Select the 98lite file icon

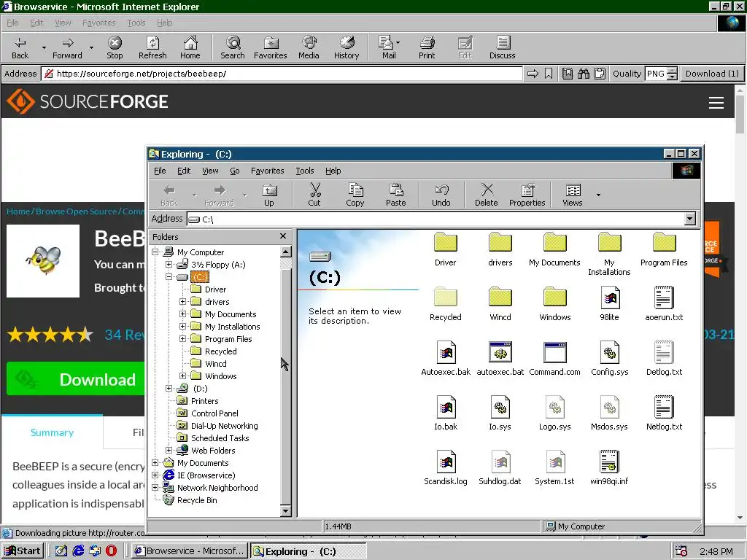pyautogui.click(x=609, y=297)
